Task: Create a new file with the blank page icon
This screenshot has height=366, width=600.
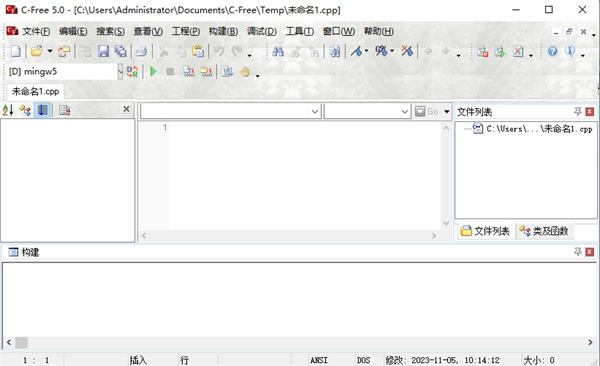Action: 16,51
